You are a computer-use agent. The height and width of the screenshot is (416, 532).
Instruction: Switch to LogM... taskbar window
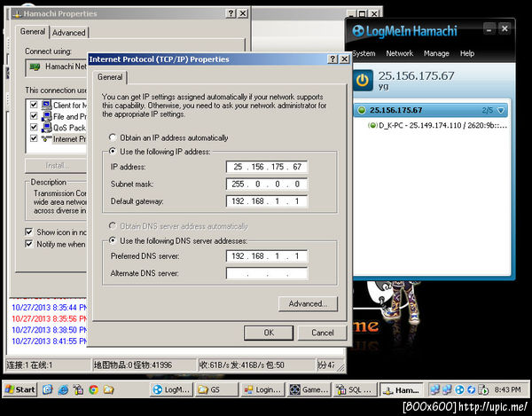(171, 390)
